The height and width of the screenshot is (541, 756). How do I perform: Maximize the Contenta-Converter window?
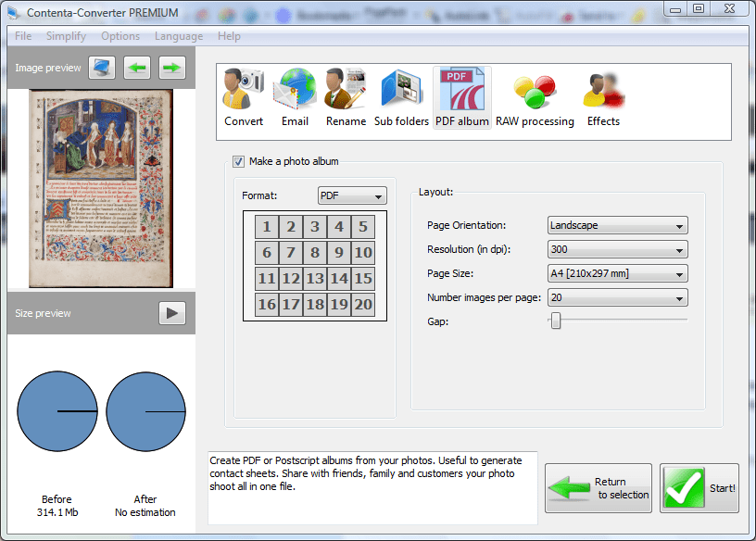[699, 8]
